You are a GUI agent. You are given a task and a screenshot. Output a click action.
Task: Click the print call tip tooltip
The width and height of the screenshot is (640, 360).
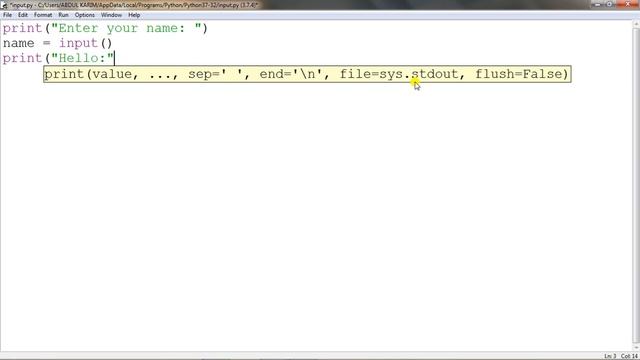tap(307, 74)
